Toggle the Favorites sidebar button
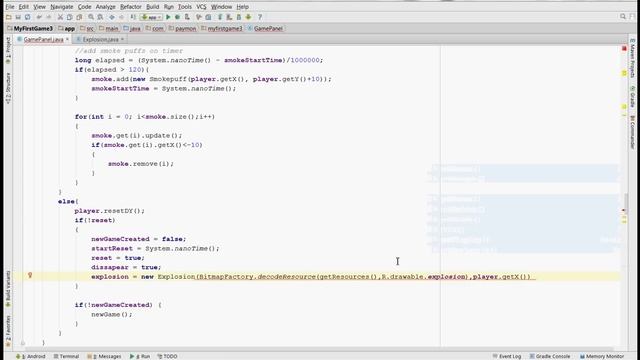 coord(8,331)
